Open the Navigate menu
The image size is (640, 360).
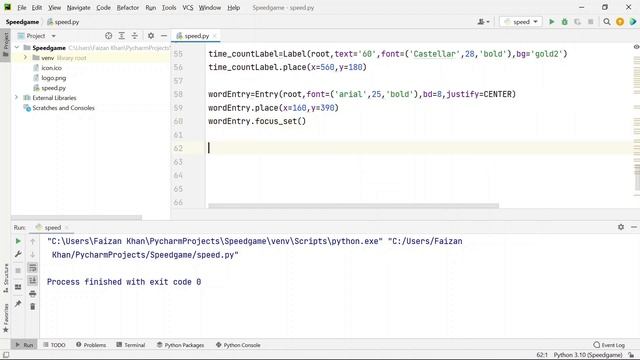click(78, 7)
